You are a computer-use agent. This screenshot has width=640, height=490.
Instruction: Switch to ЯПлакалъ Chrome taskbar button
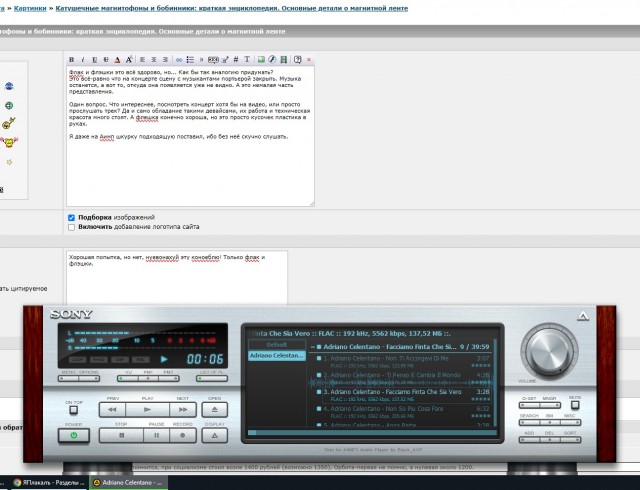48,483
